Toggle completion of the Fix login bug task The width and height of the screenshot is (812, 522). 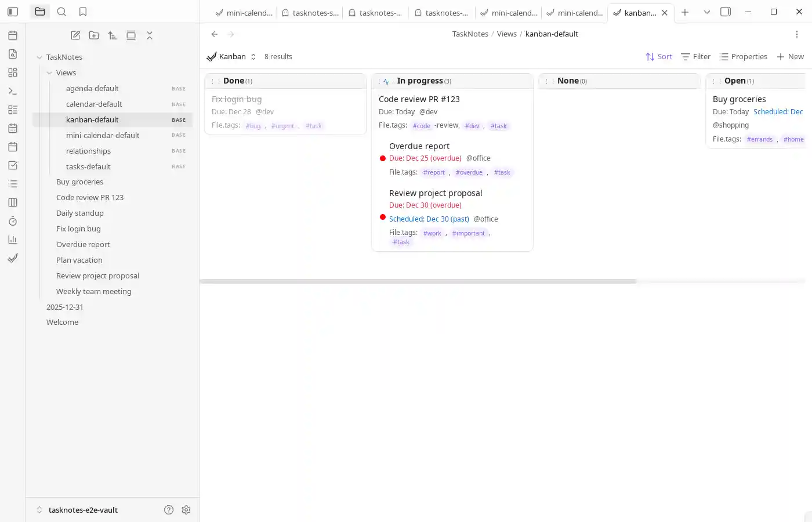[237, 99]
